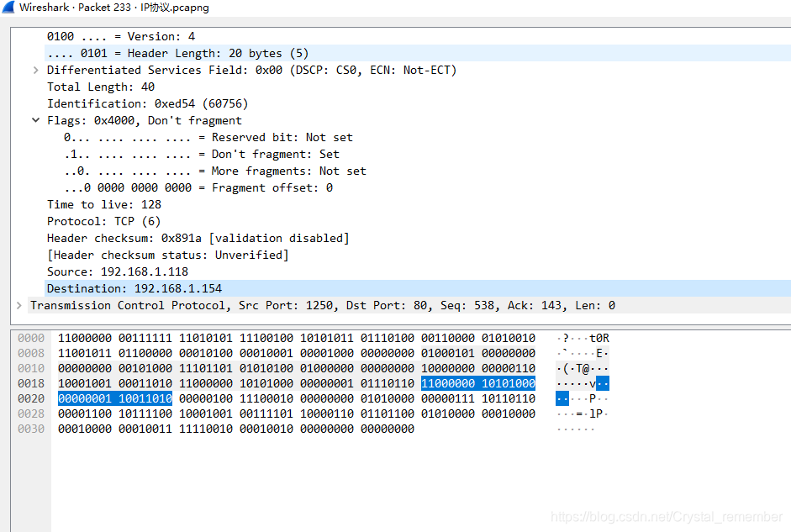This screenshot has width=791, height=532.
Task: Select the More fragments: Not set row
Action: (215, 171)
